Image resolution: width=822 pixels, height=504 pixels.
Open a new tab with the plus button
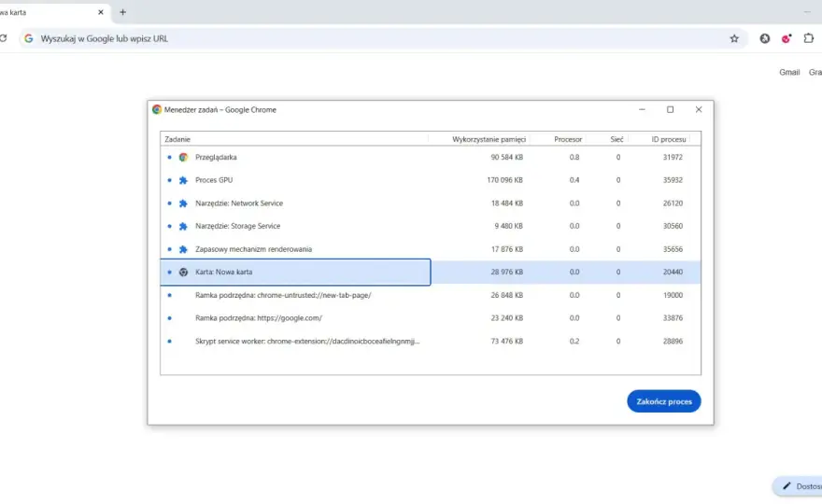coord(122,12)
